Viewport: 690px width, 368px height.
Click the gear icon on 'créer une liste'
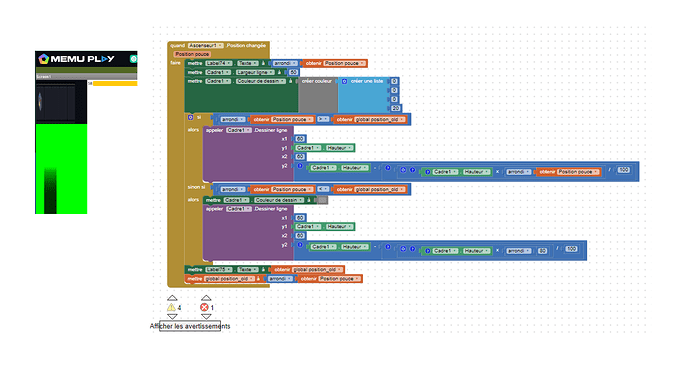tap(345, 81)
